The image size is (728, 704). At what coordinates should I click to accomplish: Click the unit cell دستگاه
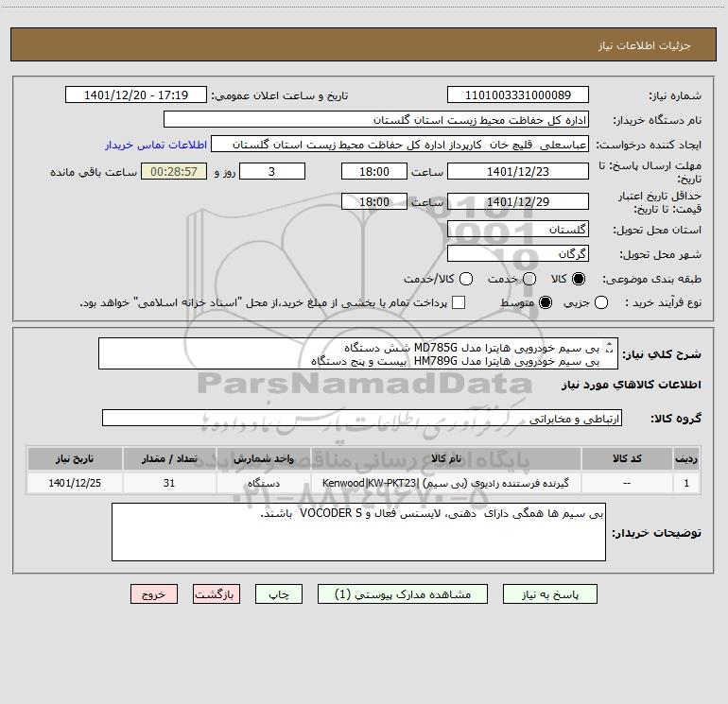[x=263, y=483]
